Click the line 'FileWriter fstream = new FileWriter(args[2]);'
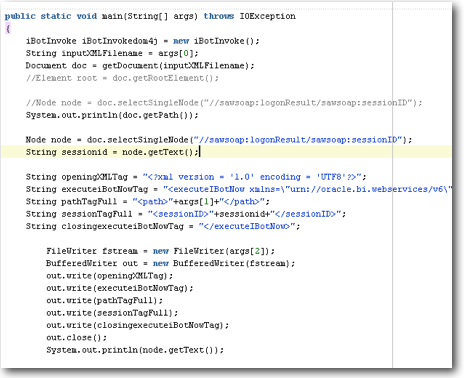464x378 pixels. coord(161,251)
